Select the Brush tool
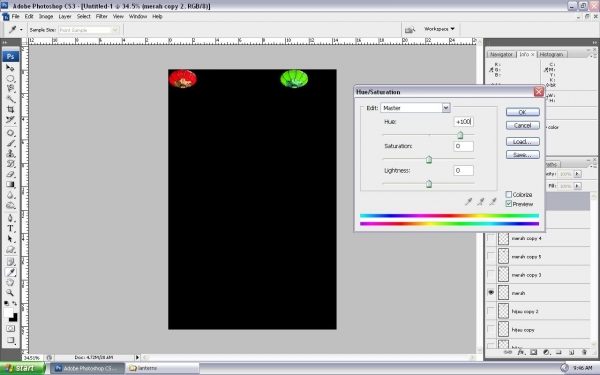The height and width of the screenshot is (375, 600). click(x=10, y=143)
